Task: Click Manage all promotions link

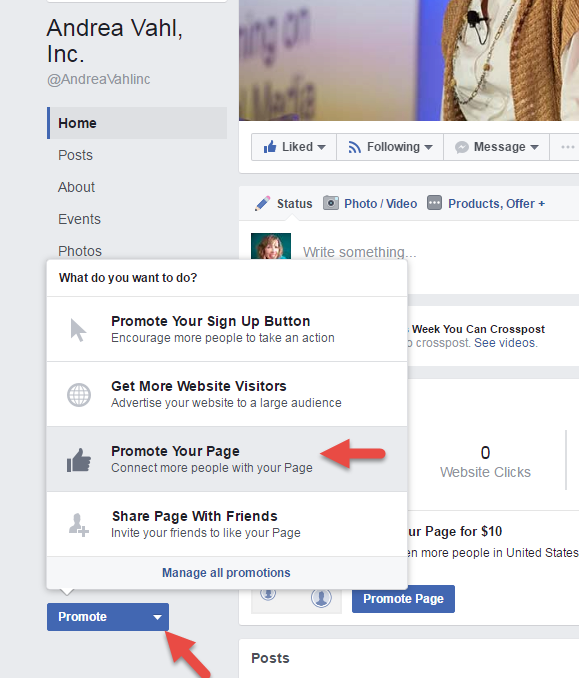Action: 226,572
